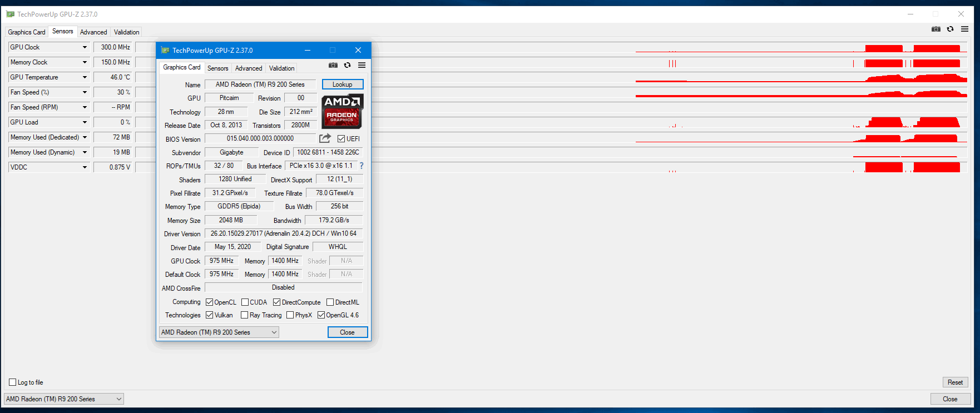Click the AMD CrossFire Disabled field
The width and height of the screenshot is (980, 413).
[x=284, y=287]
